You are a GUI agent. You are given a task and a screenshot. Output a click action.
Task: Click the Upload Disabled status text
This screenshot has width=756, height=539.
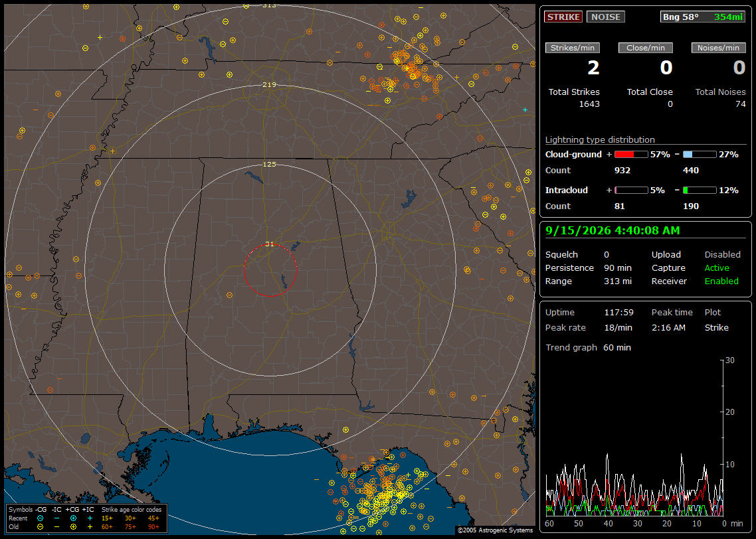pos(722,254)
